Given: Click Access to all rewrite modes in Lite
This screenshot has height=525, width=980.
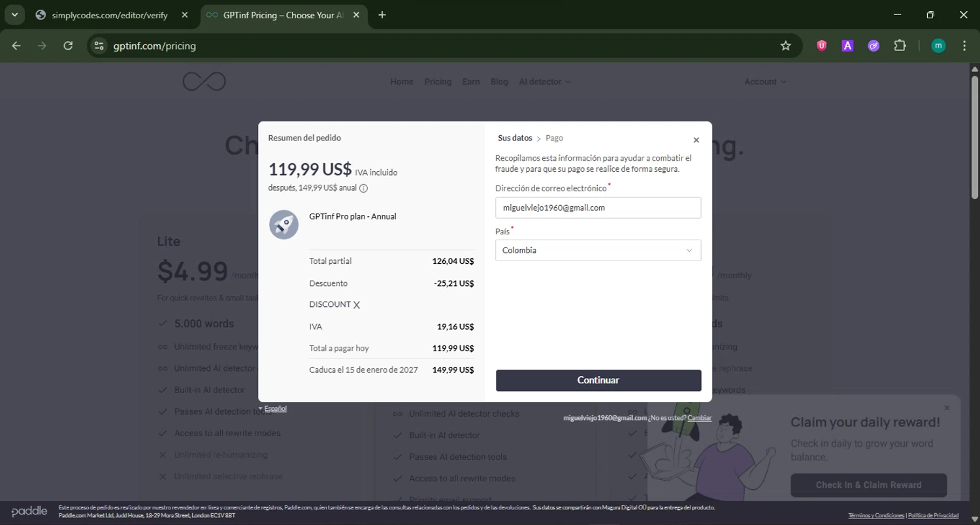Looking at the screenshot, I should [227, 433].
